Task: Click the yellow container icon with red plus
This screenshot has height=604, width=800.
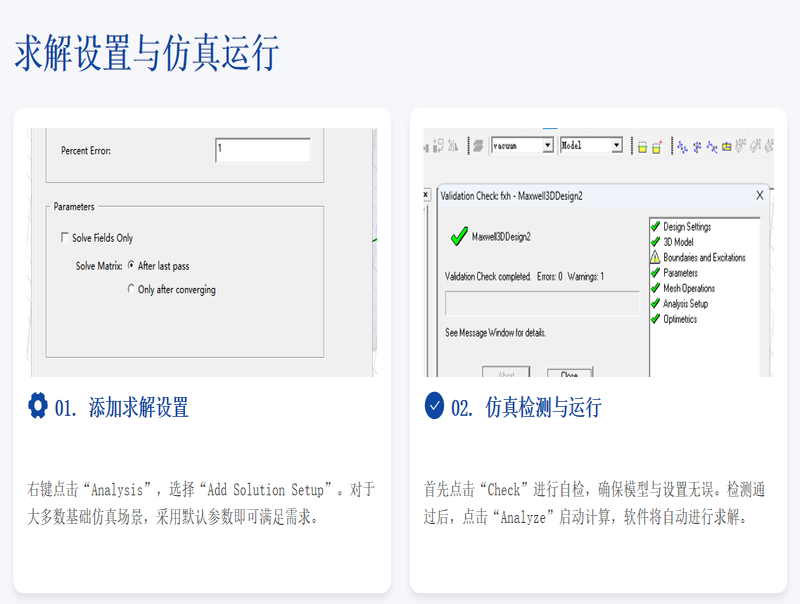Action: pyautogui.click(x=657, y=147)
